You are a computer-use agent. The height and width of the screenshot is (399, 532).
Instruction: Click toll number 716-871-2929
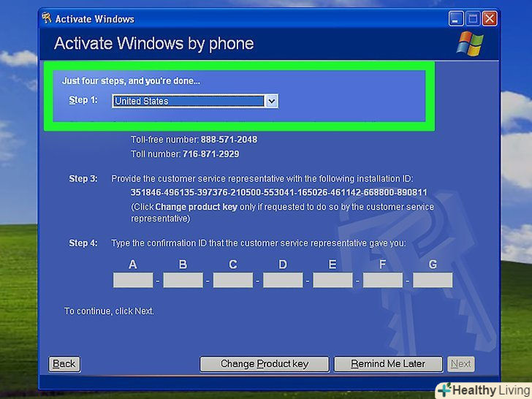(x=210, y=154)
